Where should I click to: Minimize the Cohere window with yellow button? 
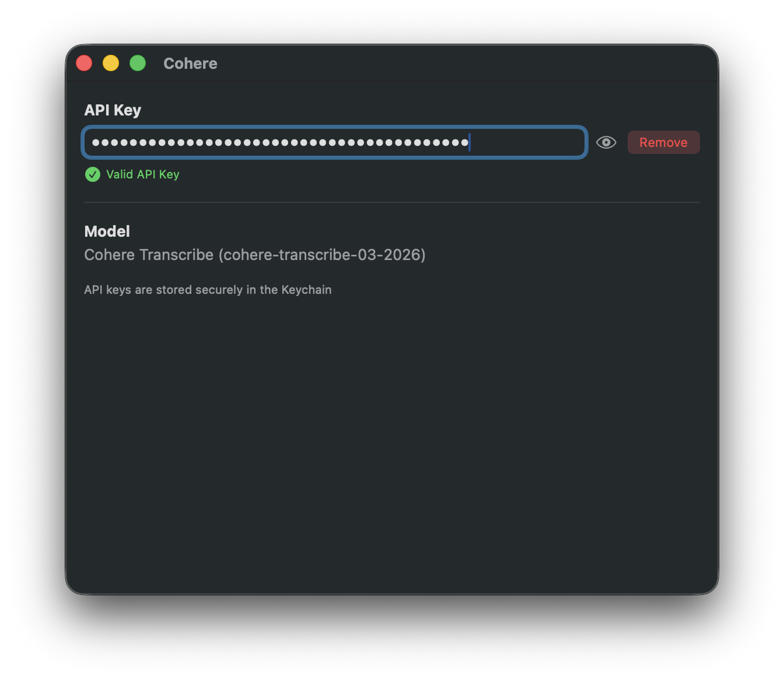click(111, 63)
